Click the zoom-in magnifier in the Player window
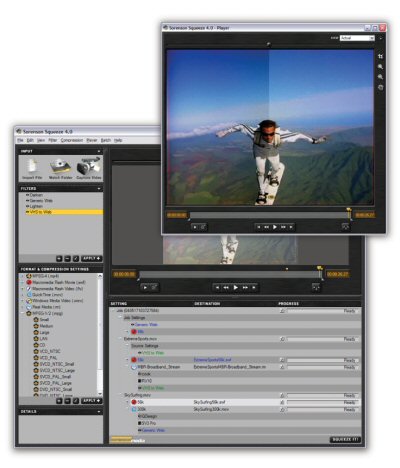400x468 pixels. (380, 67)
